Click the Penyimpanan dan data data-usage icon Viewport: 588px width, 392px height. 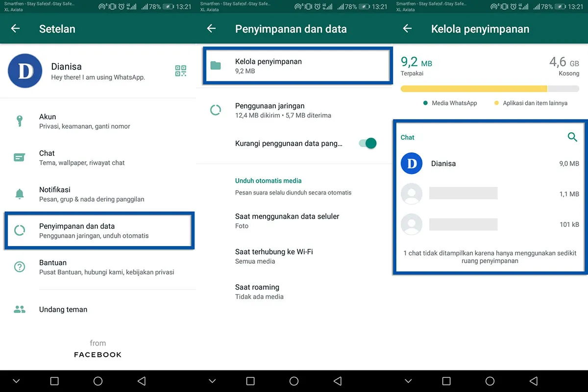click(x=20, y=230)
